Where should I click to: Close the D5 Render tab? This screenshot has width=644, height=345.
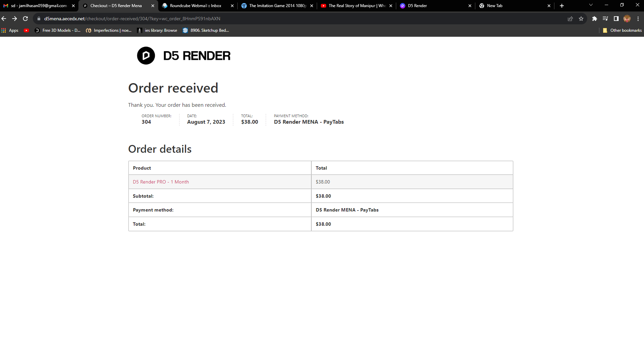[x=470, y=6]
